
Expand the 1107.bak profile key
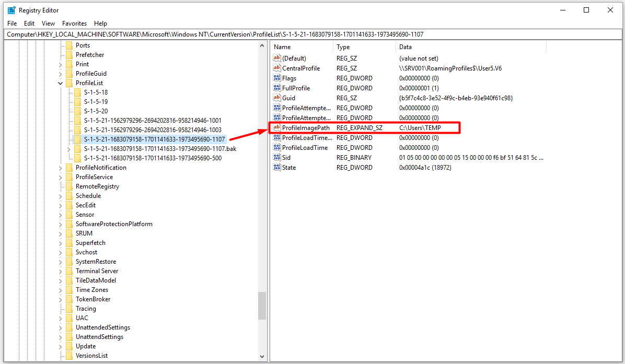click(x=68, y=149)
